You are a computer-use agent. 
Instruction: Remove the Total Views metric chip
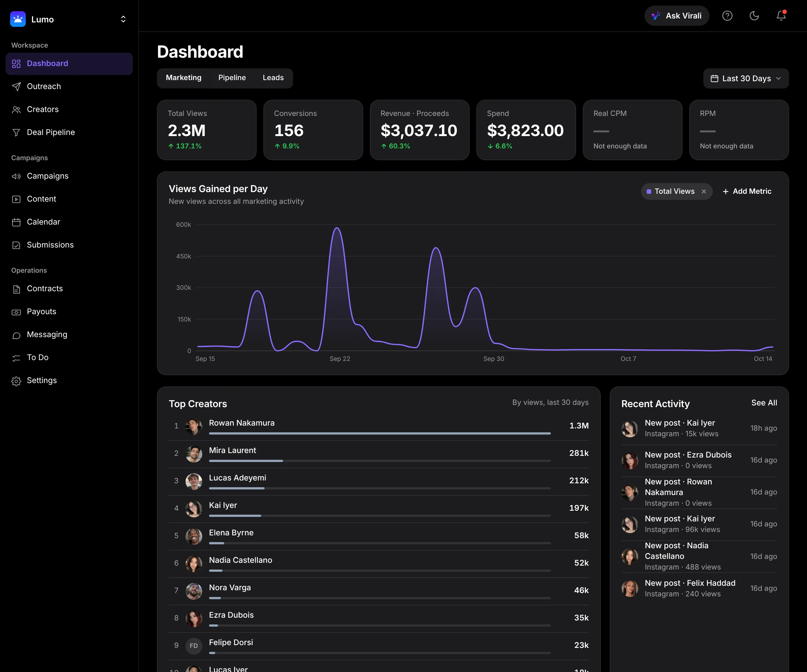click(704, 192)
